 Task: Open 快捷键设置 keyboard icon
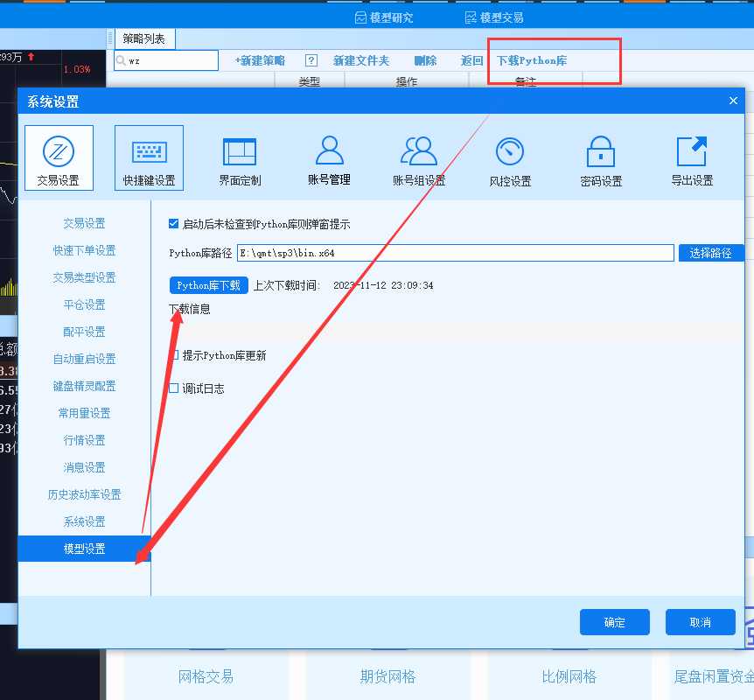pyautogui.click(x=149, y=158)
